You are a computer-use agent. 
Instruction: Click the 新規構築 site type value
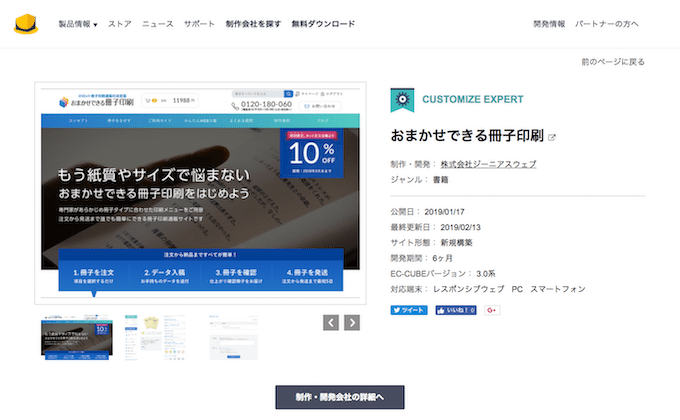pyautogui.click(x=456, y=243)
